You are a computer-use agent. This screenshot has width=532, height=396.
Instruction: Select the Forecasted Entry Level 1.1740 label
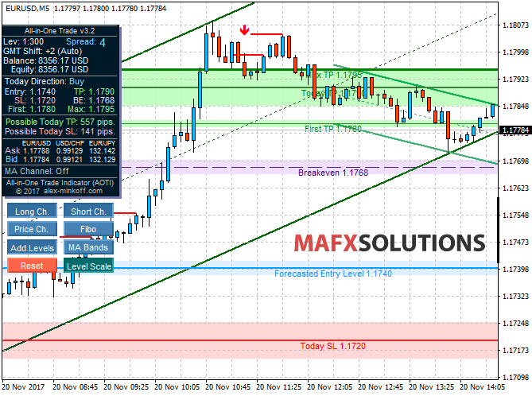click(333, 274)
